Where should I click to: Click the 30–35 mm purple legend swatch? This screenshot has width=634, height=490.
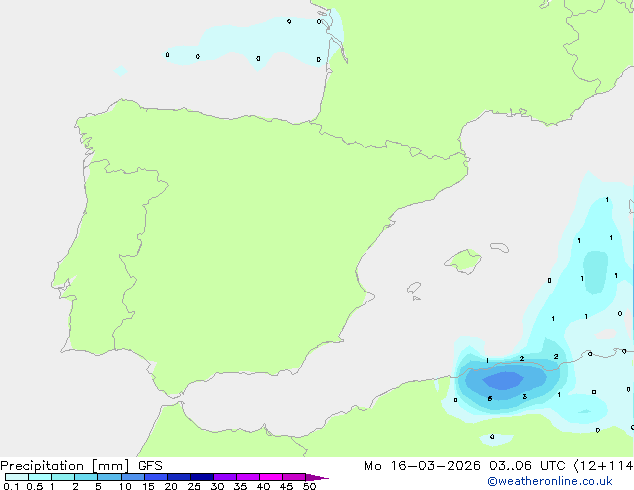(x=225, y=477)
